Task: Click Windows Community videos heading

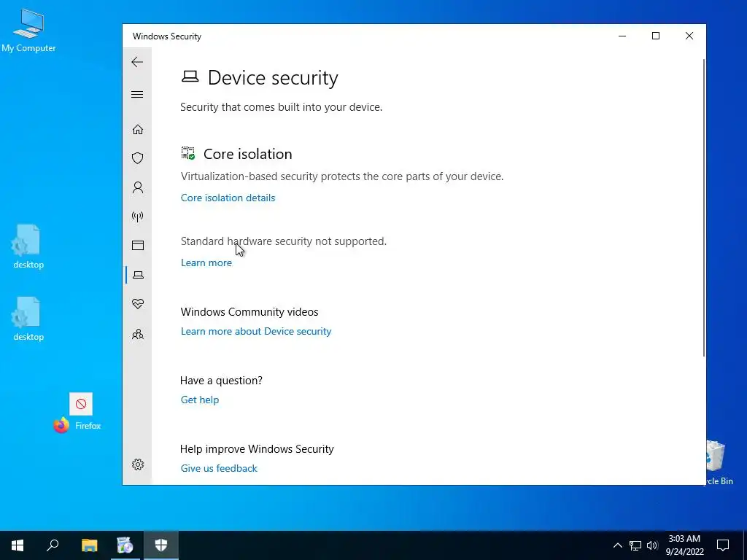Action: pos(249,312)
